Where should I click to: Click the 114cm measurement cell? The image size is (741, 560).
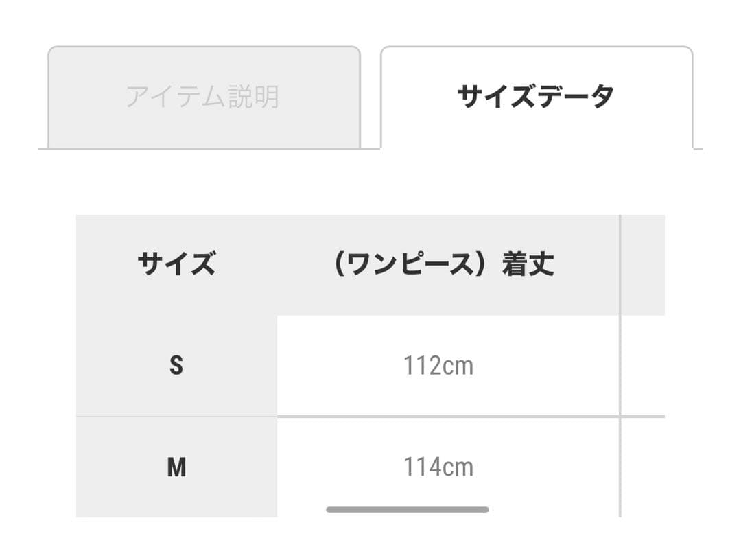coord(439,467)
